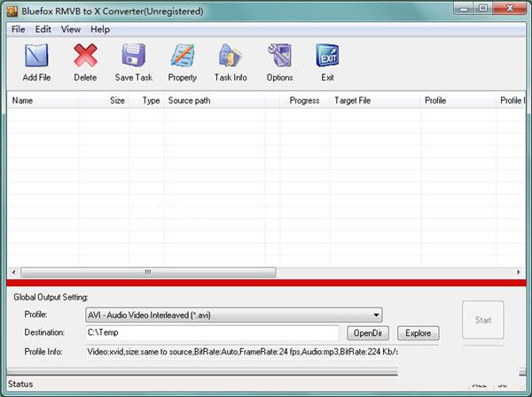Screen dimensions: 532x397
Task: Maximize the converter window
Action: [483, 9]
